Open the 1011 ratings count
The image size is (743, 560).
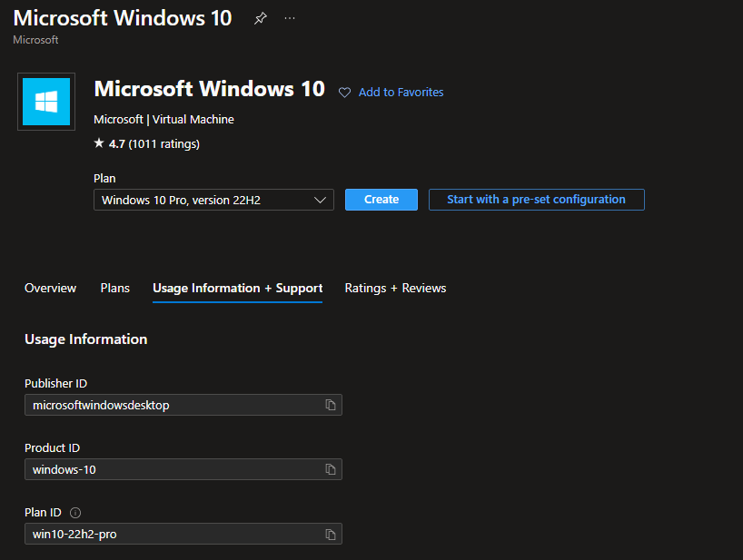click(x=163, y=143)
